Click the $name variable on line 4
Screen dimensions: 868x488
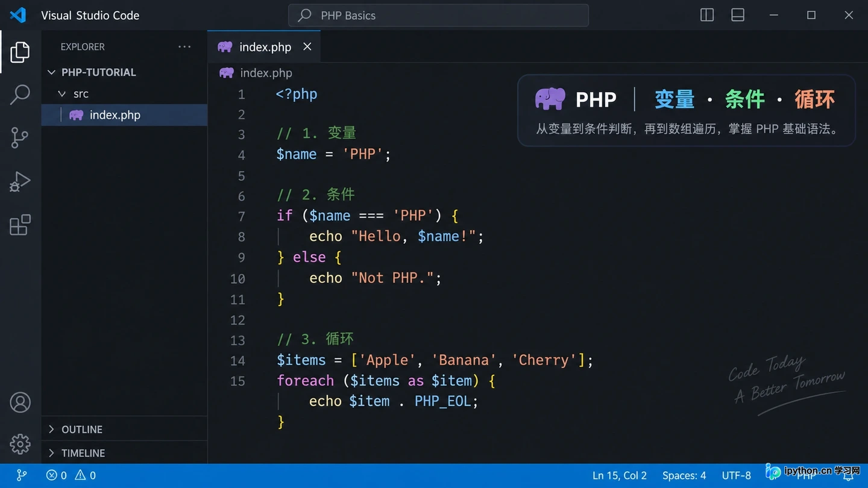[297, 154]
